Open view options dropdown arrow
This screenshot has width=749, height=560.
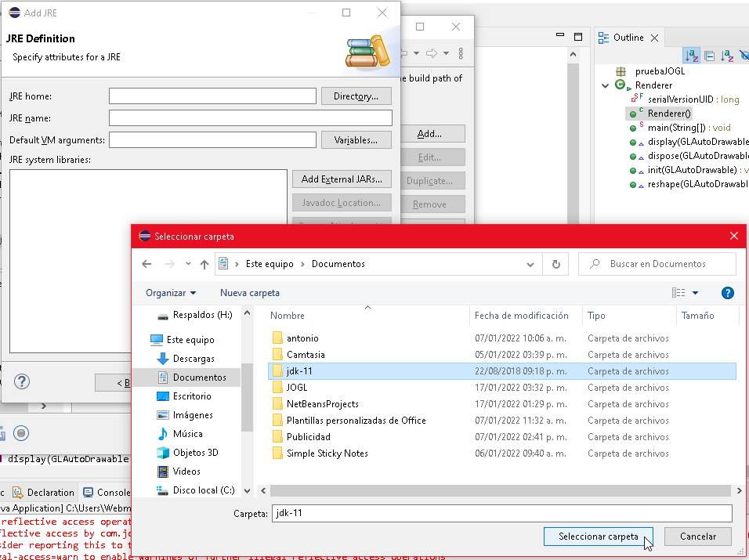coord(695,293)
